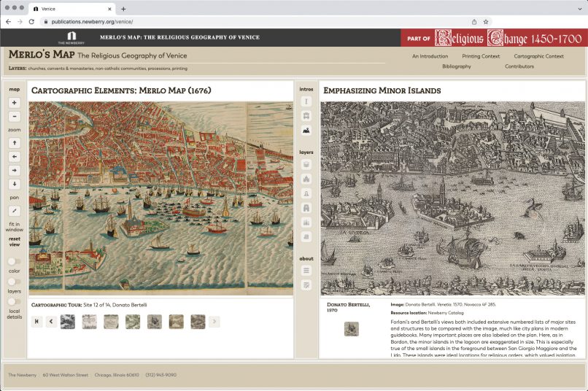The image size is (588, 391).
Task: Go to previous tour site chevron
Action: click(x=51, y=322)
